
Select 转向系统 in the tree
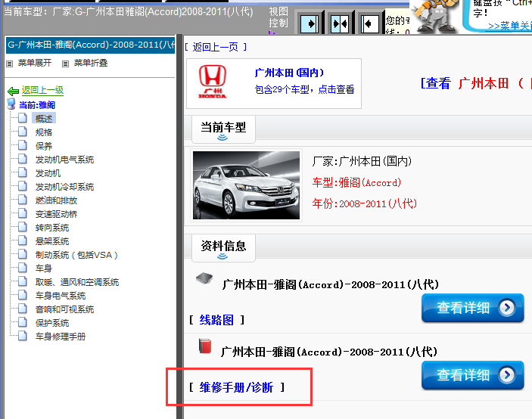pos(52,228)
